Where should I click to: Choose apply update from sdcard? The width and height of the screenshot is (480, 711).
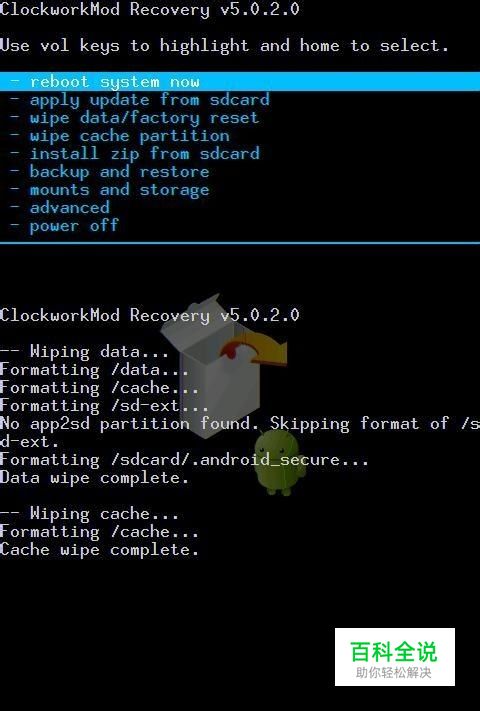coord(150,100)
